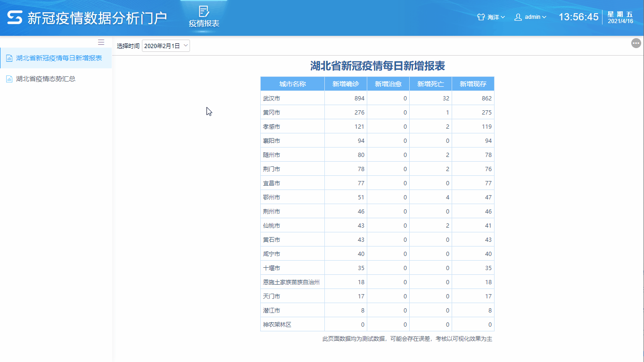
Task: Click the chart icon beside 湖北省新冠疫情每日新增报表
Action: coord(9,58)
